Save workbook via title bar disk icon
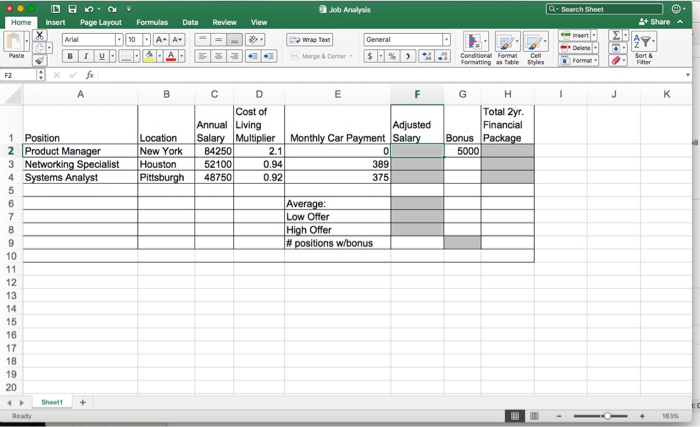Viewport: 700px width, 427px height. (x=72, y=9)
